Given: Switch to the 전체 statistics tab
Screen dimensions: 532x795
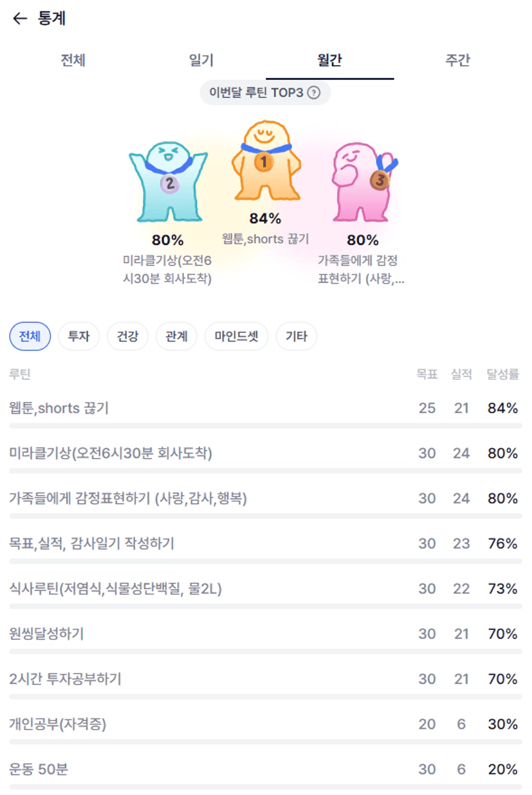Looking at the screenshot, I should click(x=73, y=60).
